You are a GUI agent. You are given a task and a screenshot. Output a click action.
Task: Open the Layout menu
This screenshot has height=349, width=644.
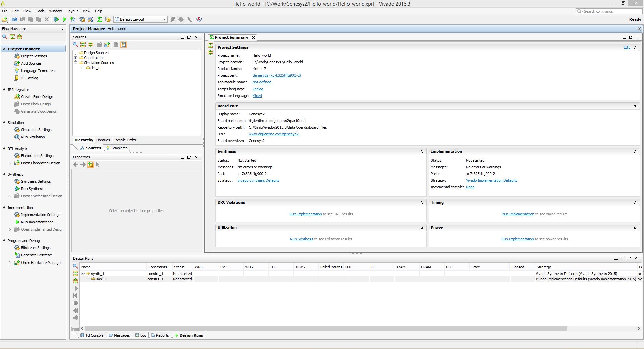pyautogui.click(x=72, y=11)
